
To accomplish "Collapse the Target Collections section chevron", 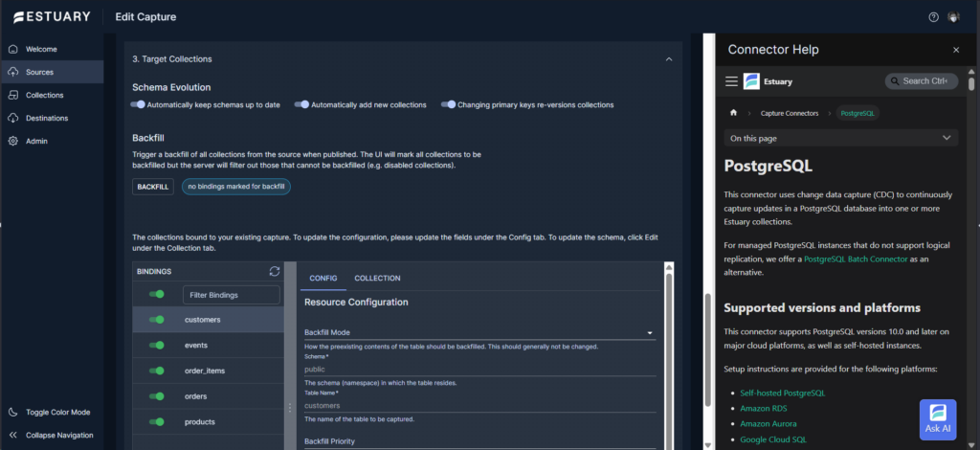I will click(669, 59).
